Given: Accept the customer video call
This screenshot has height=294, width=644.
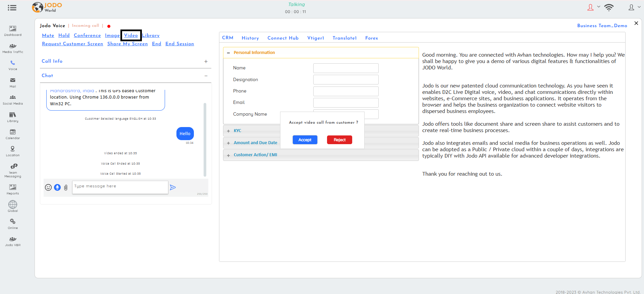Looking at the screenshot, I should 305,140.
